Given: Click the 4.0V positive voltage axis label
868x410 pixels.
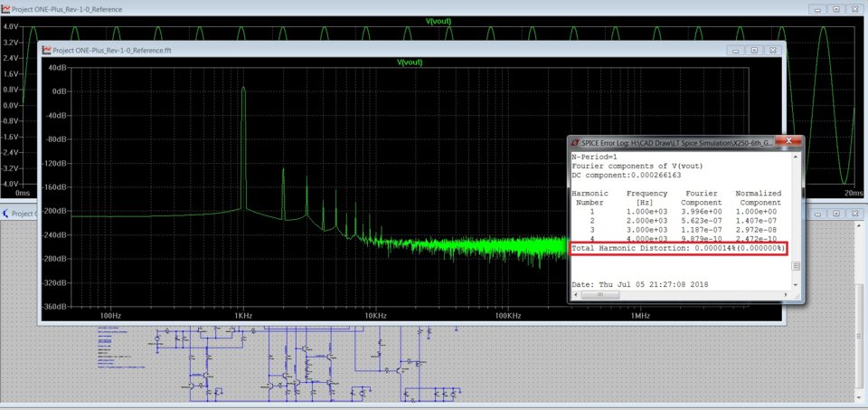Looking at the screenshot, I should (x=11, y=26).
